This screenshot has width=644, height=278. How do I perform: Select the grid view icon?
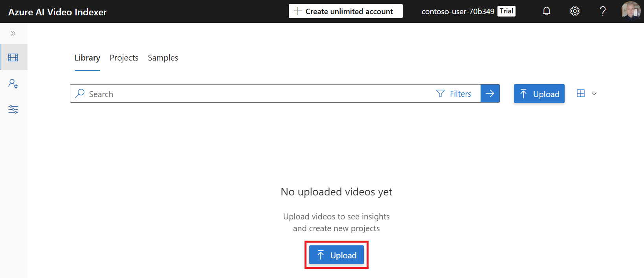(x=580, y=94)
